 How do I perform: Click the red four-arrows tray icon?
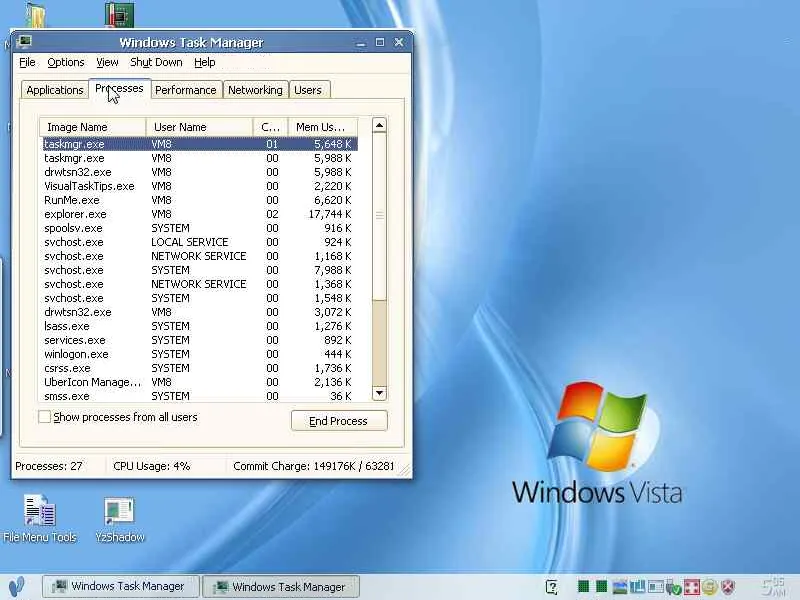pyautogui.click(x=691, y=587)
